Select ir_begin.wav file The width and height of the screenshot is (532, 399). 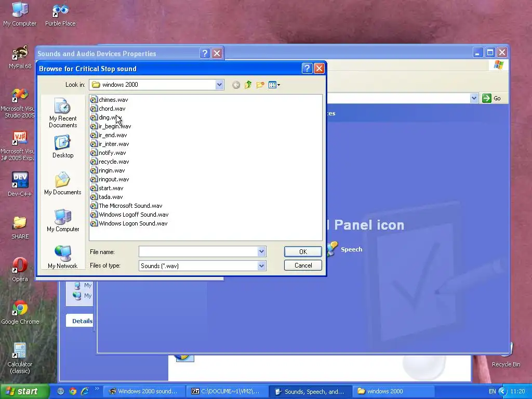(x=111, y=126)
